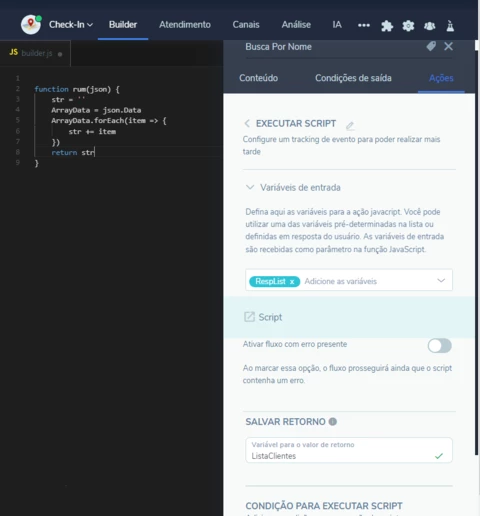Go back from Executar Script
Viewport: 480px width, 516px height.
point(247,123)
